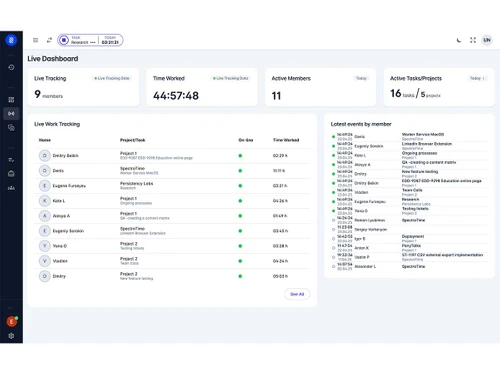The image size is (500, 375).
Task: Select Eugene Fursayeu name in tracking table
Action: tap(69, 186)
